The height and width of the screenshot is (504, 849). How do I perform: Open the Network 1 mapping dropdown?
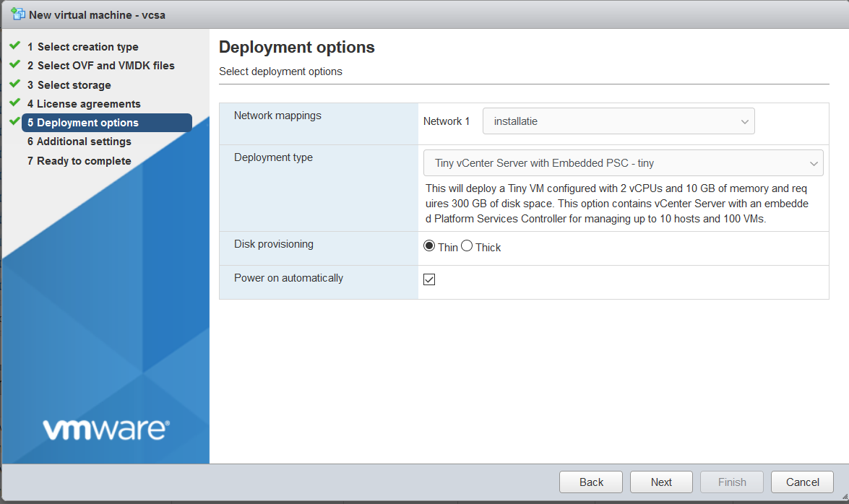[618, 121]
